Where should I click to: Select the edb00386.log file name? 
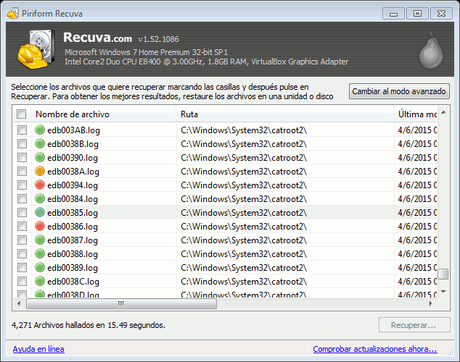coord(72,226)
